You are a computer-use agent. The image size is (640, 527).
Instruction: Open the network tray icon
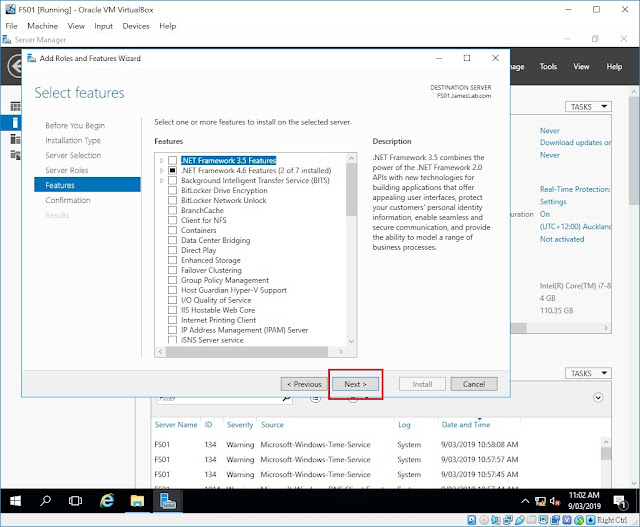point(540,501)
